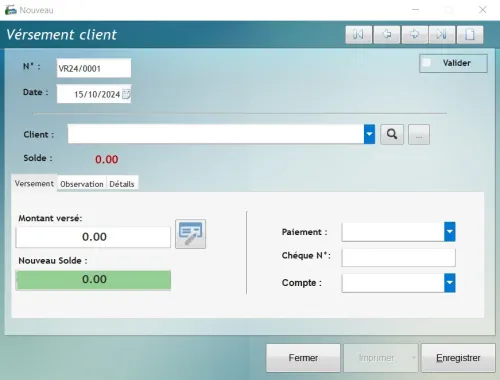Focus the Client text field
This screenshot has width=500, height=380.
pos(216,134)
